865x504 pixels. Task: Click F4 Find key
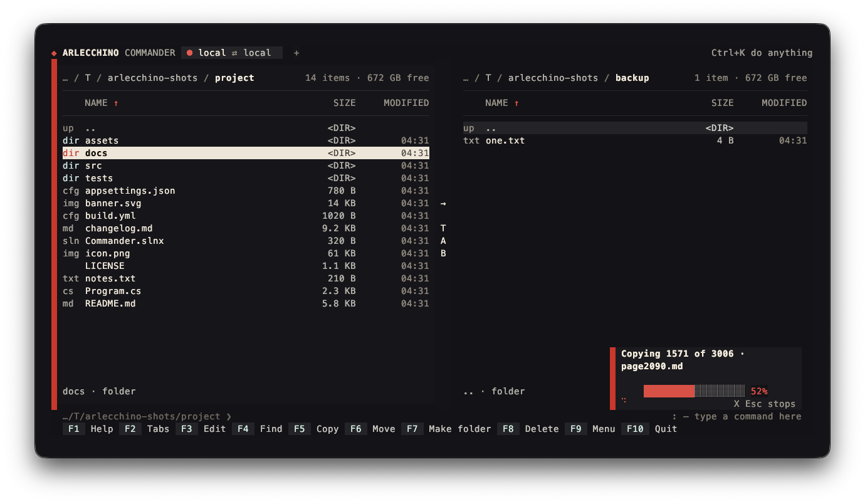258,429
